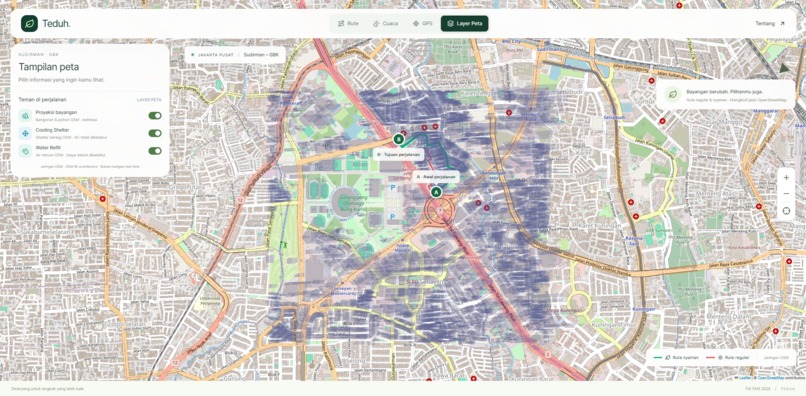Zoom in the map with plus
The width and height of the screenshot is (806, 396).
(786, 177)
